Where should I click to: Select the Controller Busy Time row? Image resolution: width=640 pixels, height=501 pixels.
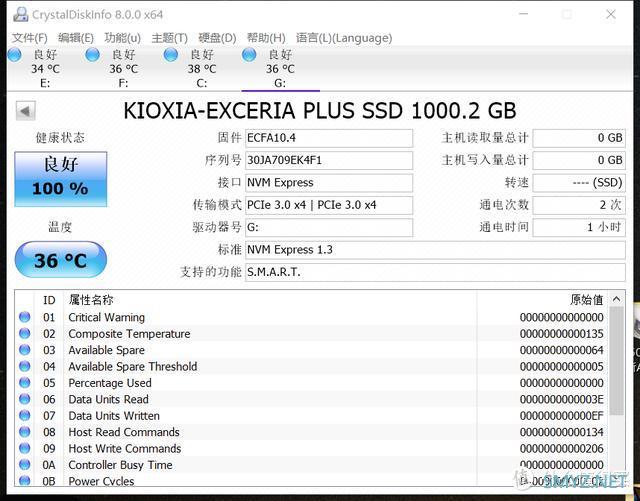[312, 465]
